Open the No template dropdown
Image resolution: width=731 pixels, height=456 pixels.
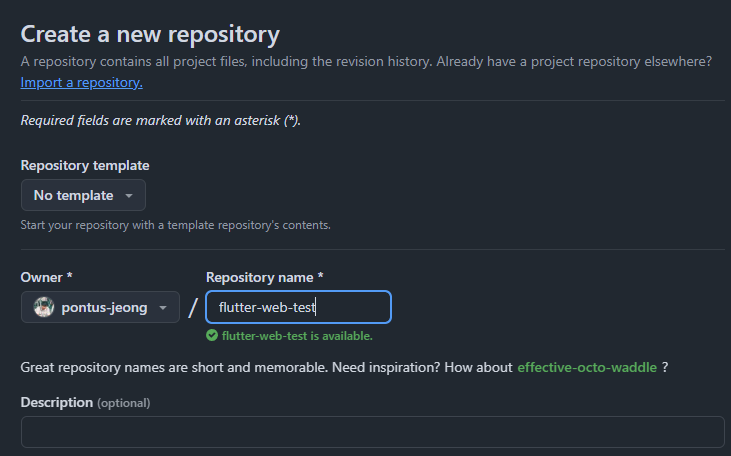point(83,195)
